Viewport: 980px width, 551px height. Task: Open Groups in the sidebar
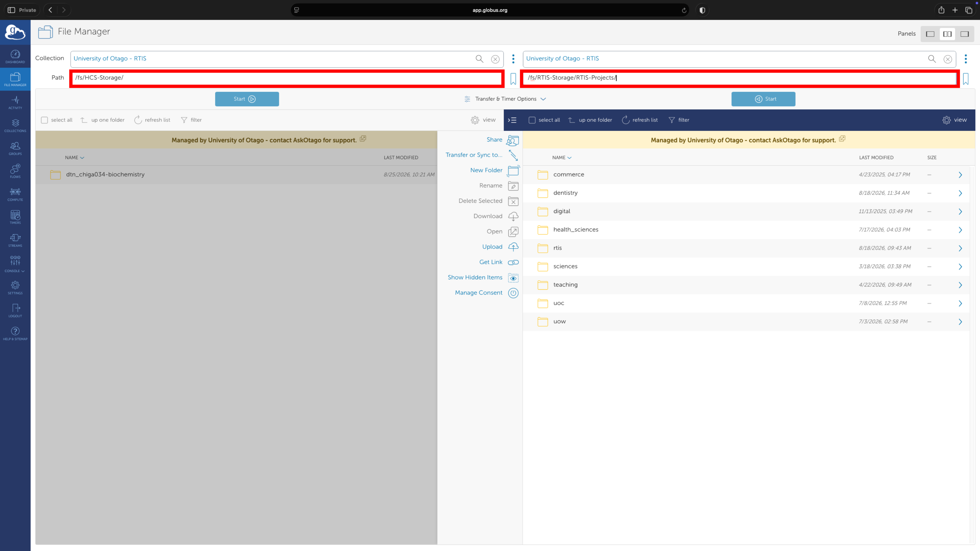coord(15,148)
